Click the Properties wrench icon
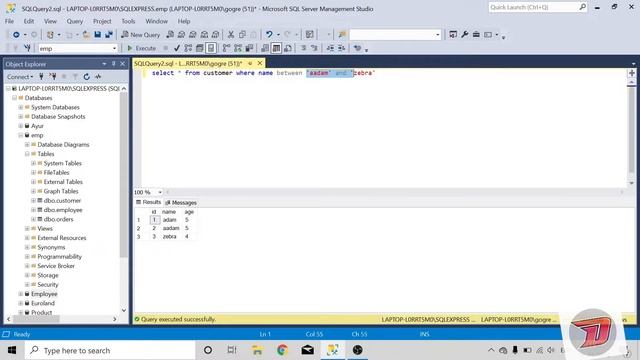 tap(464, 35)
